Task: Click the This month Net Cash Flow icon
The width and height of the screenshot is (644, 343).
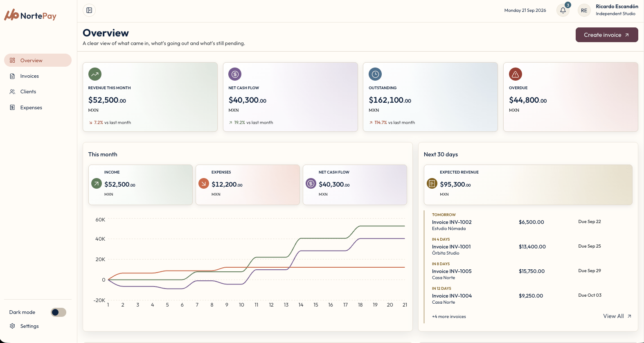Action: (x=311, y=183)
